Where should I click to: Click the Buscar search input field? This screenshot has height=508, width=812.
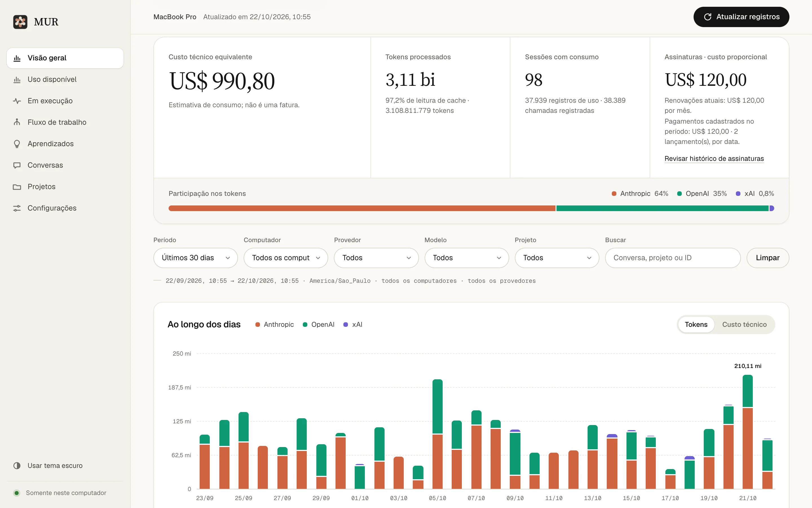(x=672, y=258)
